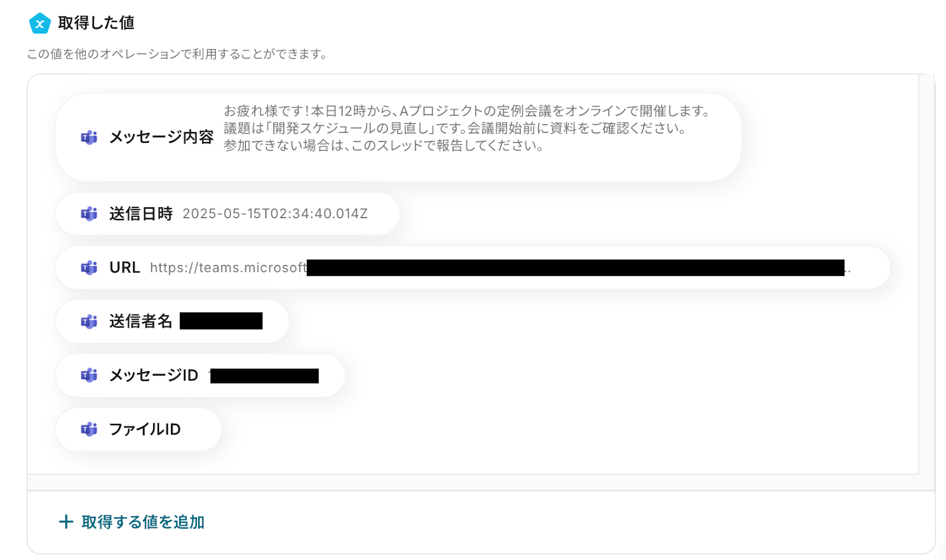The width and height of the screenshot is (946, 560).
Task: Click the Teams icon beside メッセージ内容
Action: tap(89, 138)
